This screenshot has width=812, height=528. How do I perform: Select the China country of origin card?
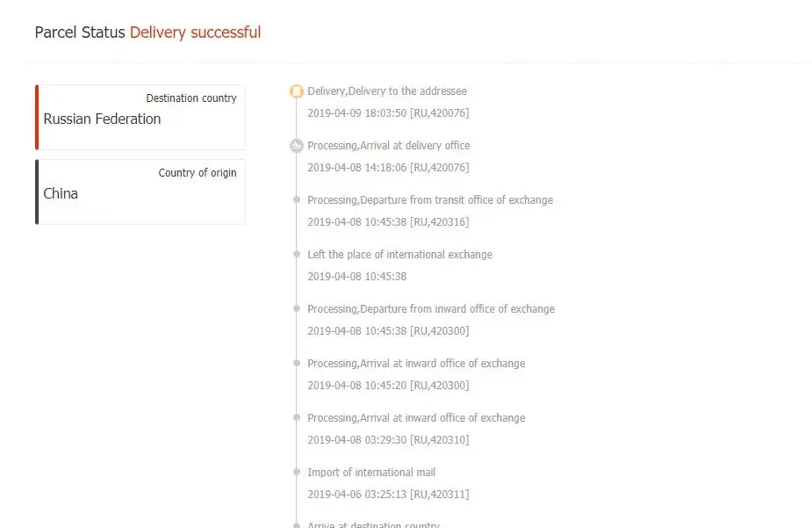pos(140,192)
